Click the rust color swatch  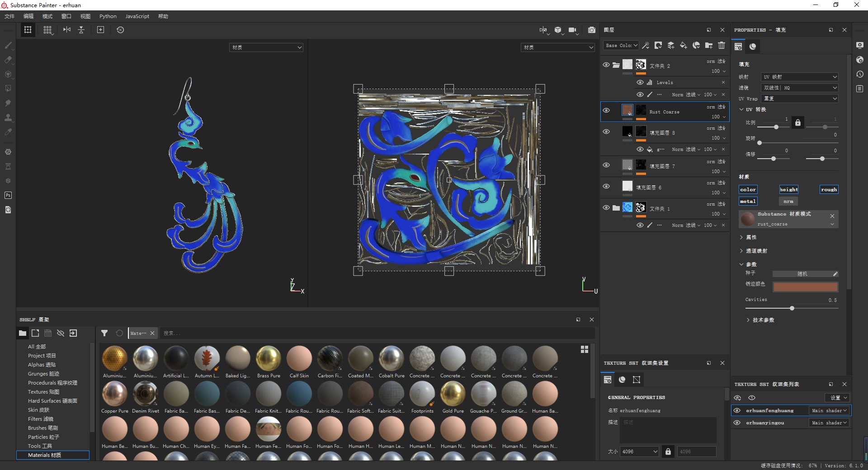point(805,287)
